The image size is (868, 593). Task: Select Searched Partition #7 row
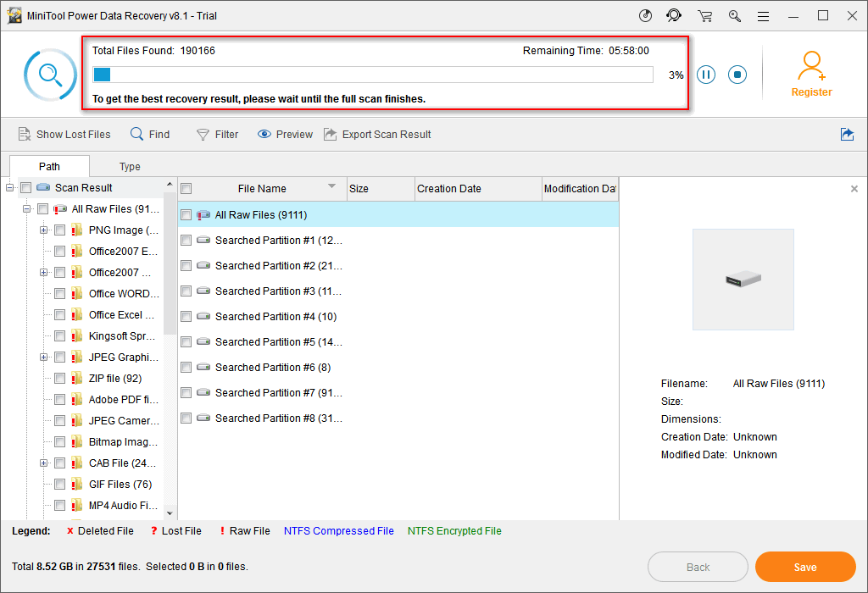click(398, 393)
